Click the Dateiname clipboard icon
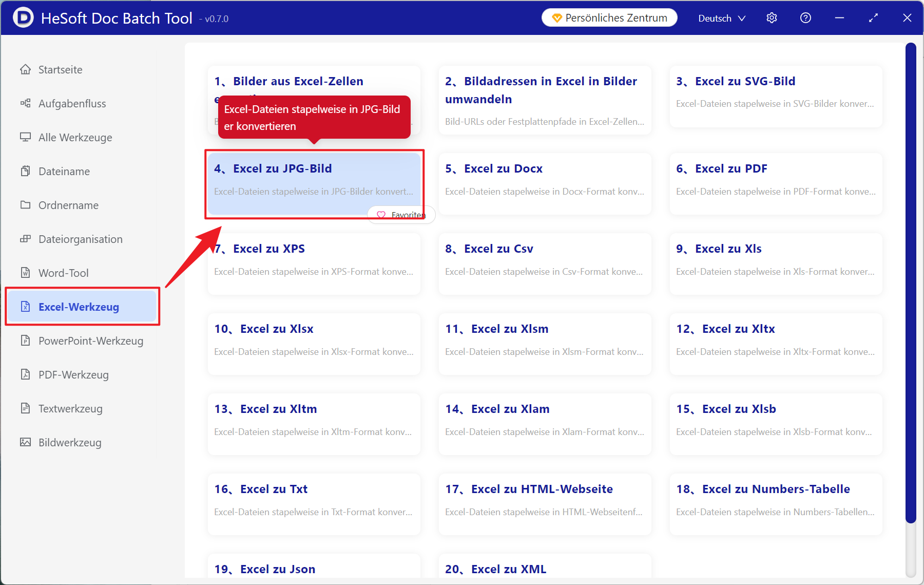The width and height of the screenshot is (924, 585). [25, 171]
